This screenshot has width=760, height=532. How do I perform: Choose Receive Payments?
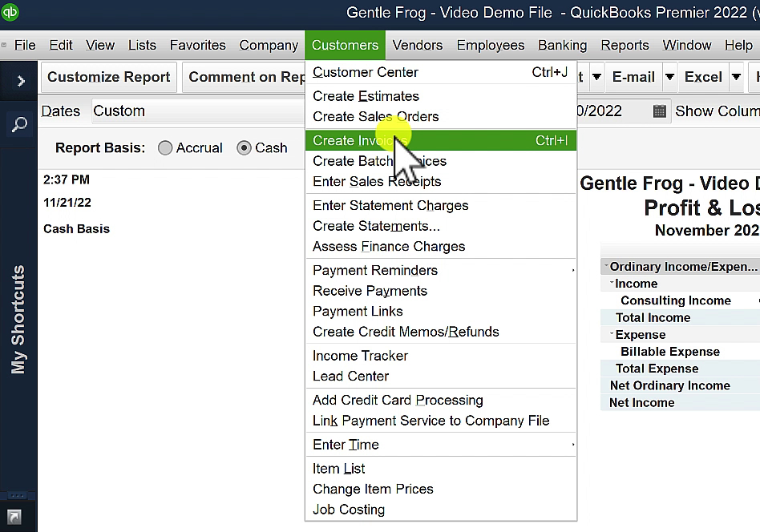tap(441, 291)
